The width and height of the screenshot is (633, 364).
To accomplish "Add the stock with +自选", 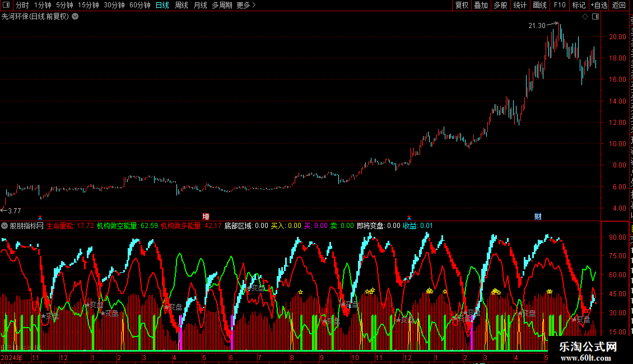I will pyautogui.click(x=599, y=5).
